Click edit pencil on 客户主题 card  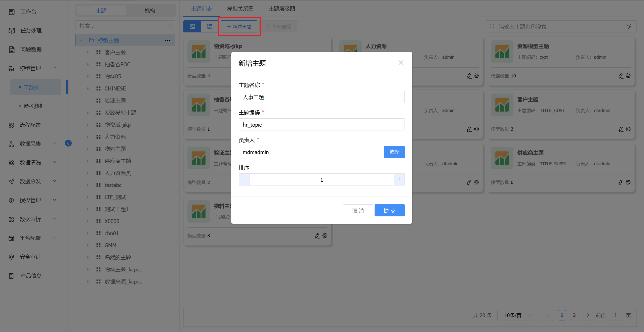[621, 129]
